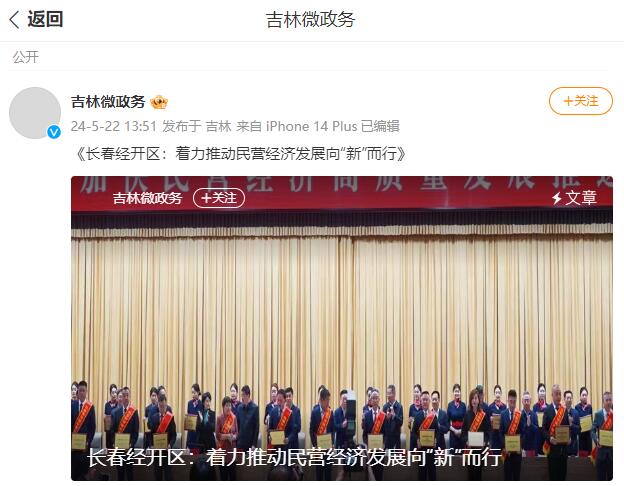Screen dimensions: 624x486
Task: Open the award ceremony article image
Action: pyautogui.click(x=342, y=328)
